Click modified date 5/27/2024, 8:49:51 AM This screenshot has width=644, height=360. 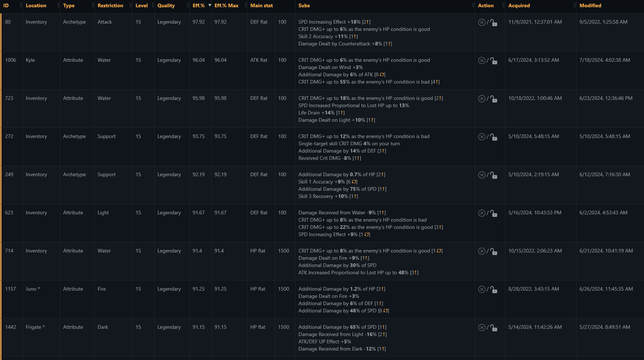(x=605, y=327)
